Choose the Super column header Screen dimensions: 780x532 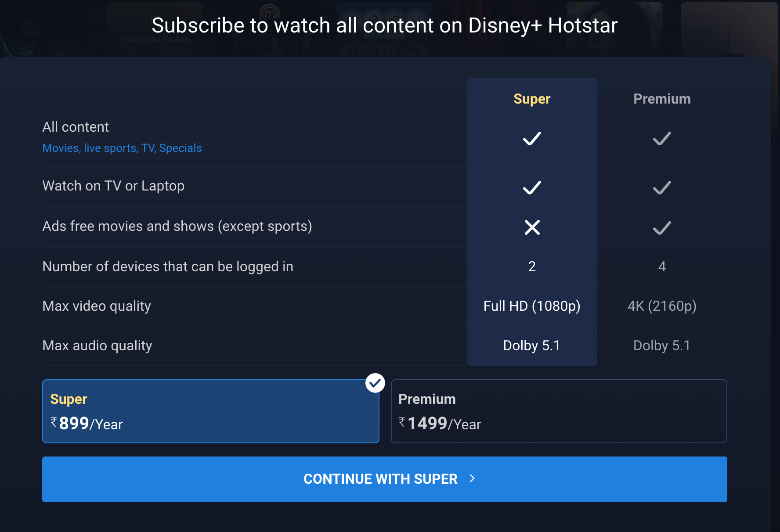pos(532,99)
